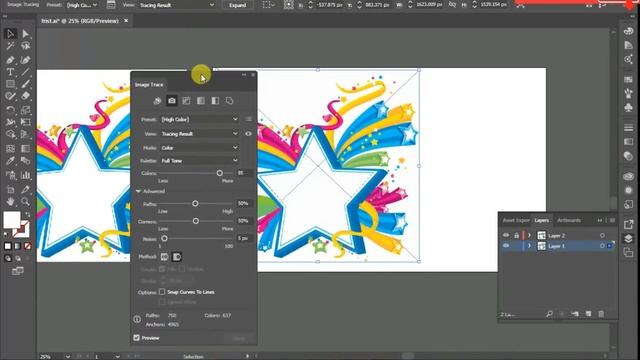Click the Layer 2 target circle
Viewport: 640px width, 360px height.
(x=602, y=236)
